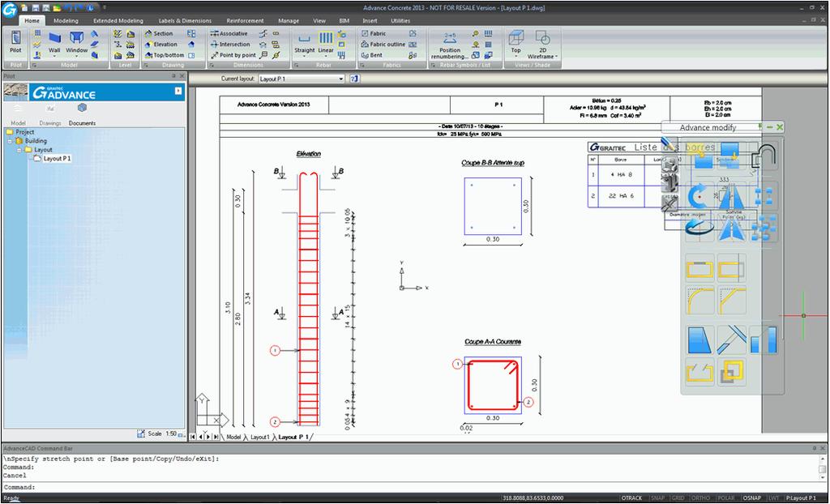Open the Labels & Dimensions ribbon tab
Image resolution: width=830 pixels, height=504 pixels.
(x=185, y=20)
